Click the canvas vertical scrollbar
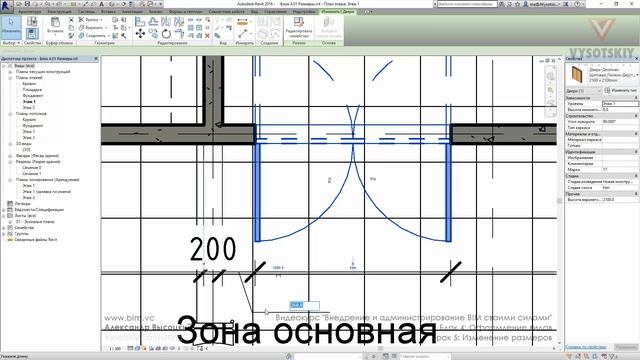640x360 pixels. (560, 201)
